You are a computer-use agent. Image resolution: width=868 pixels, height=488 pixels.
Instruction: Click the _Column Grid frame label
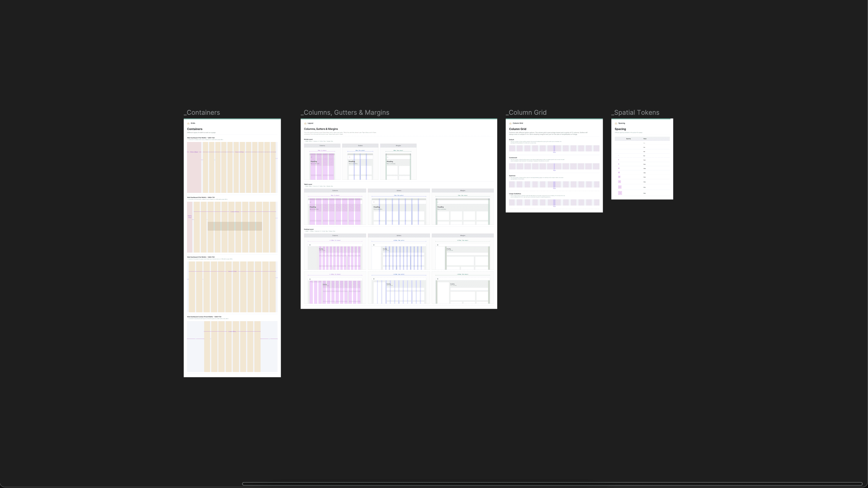click(x=526, y=113)
